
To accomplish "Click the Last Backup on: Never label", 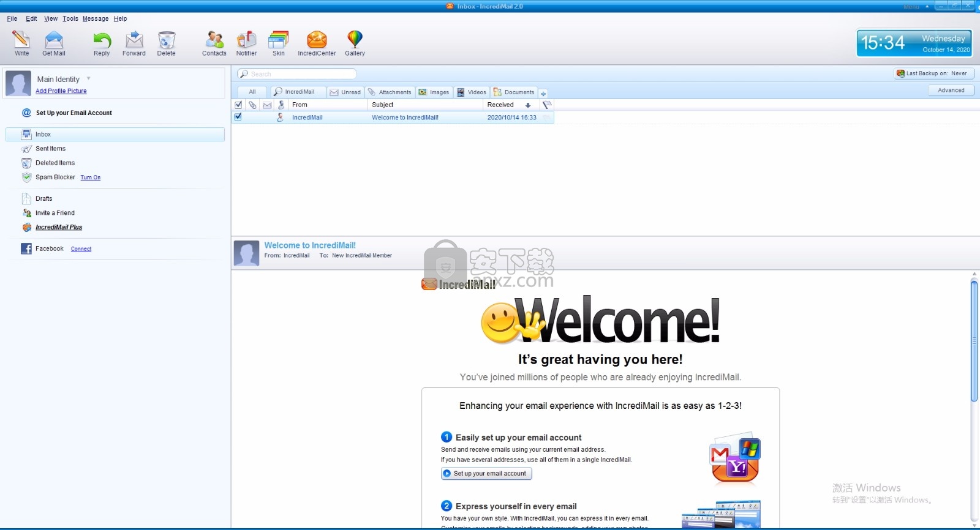I will 937,73.
